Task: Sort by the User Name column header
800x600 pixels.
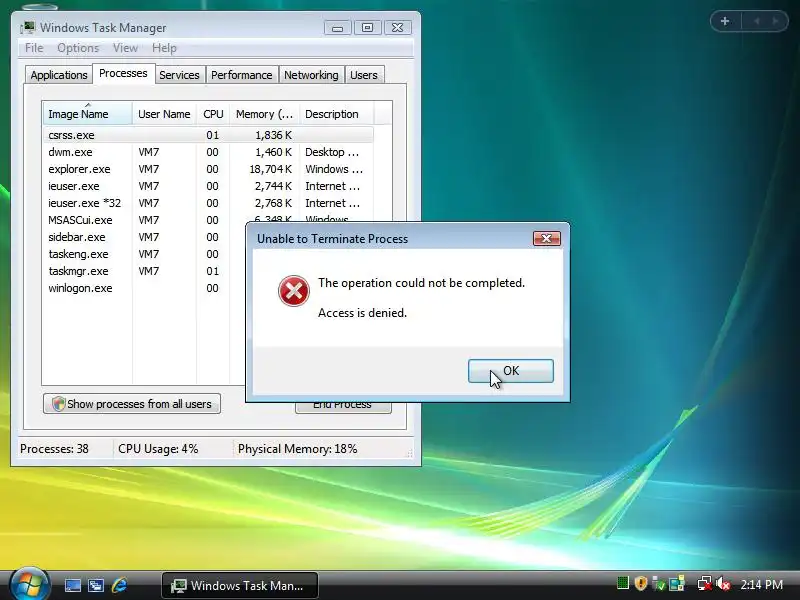Action: coord(164,114)
